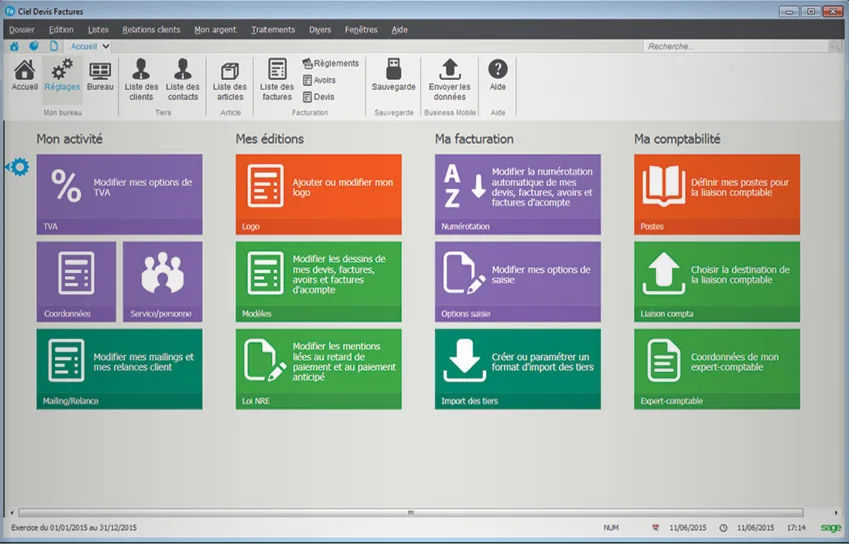Click the blue gear side panel toggle
Screen dimensions: 849x544
click(18, 167)
